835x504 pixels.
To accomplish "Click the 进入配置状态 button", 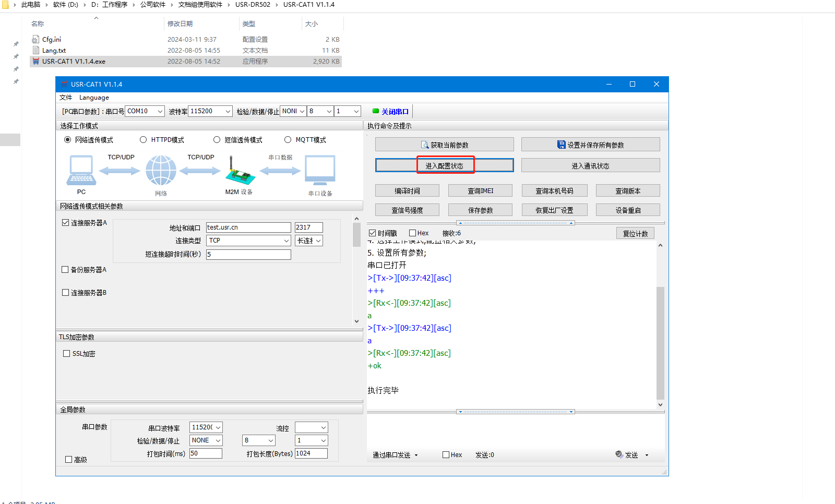I will (444, 165).
